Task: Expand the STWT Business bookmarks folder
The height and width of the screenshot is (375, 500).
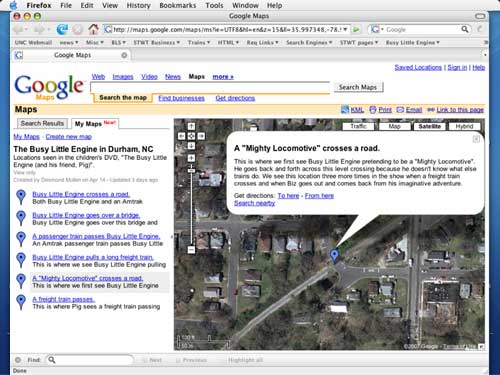Action: [x=157, y=43]
